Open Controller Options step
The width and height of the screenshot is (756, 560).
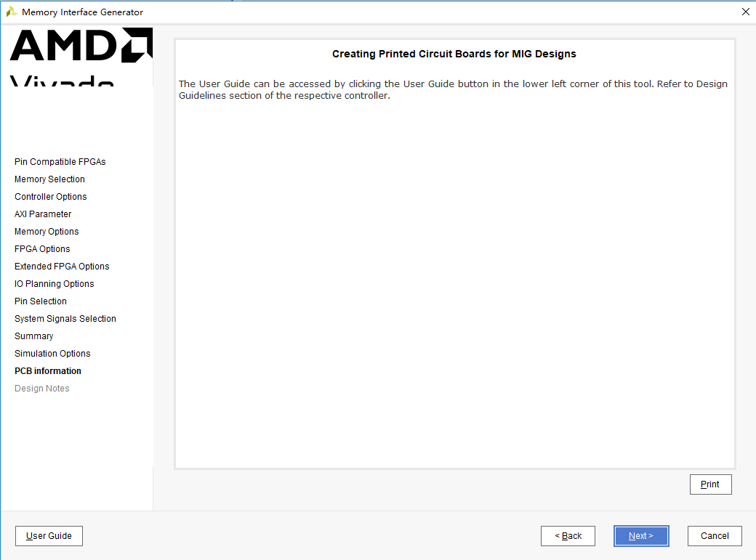click(51, 197)
